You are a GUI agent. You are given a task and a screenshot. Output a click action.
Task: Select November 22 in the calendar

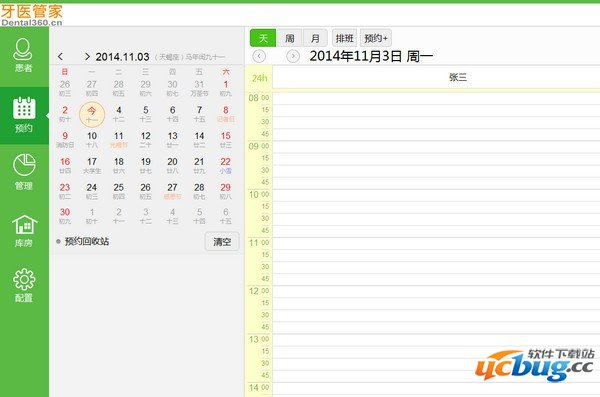tap(226, 165)
